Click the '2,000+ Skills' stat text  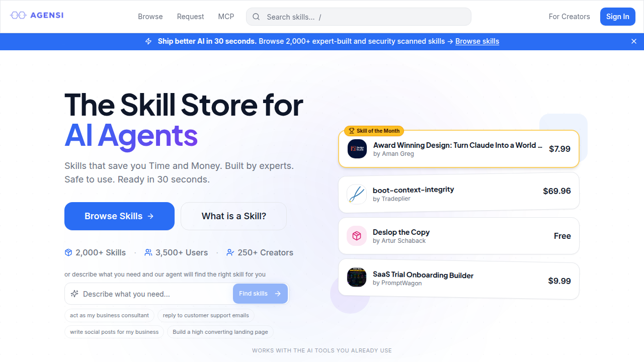tap(101, 252)
